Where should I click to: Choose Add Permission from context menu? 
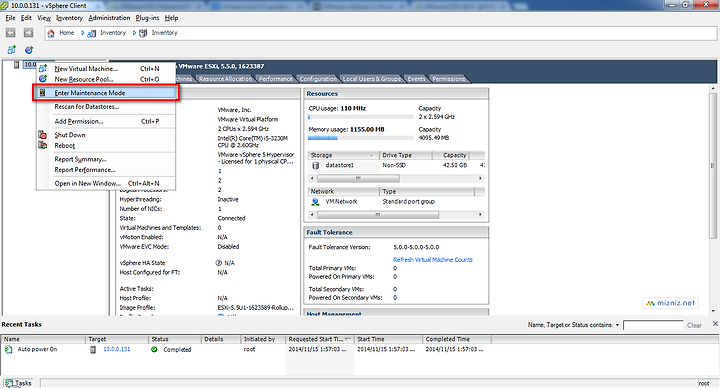(x=106, y=121)
